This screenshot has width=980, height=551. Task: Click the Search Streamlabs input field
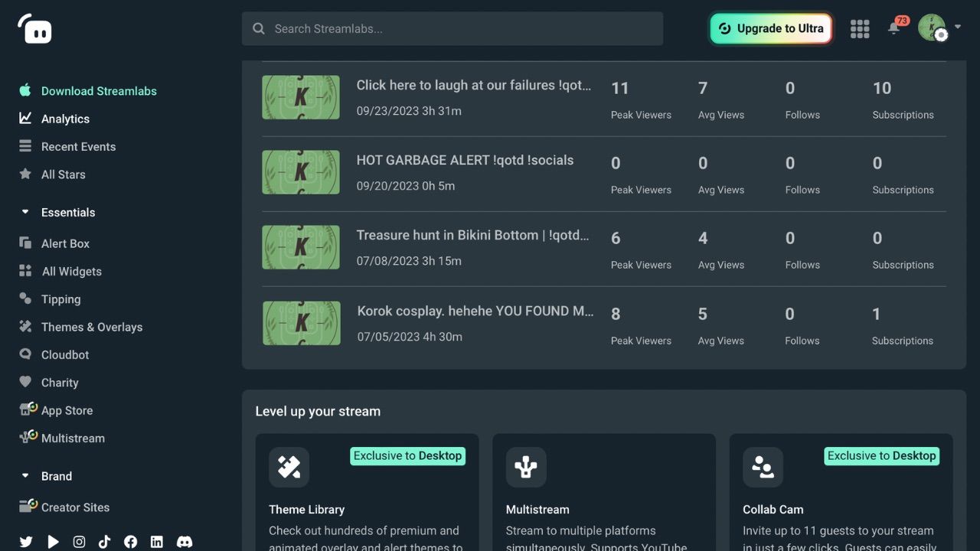coord(452,28)
